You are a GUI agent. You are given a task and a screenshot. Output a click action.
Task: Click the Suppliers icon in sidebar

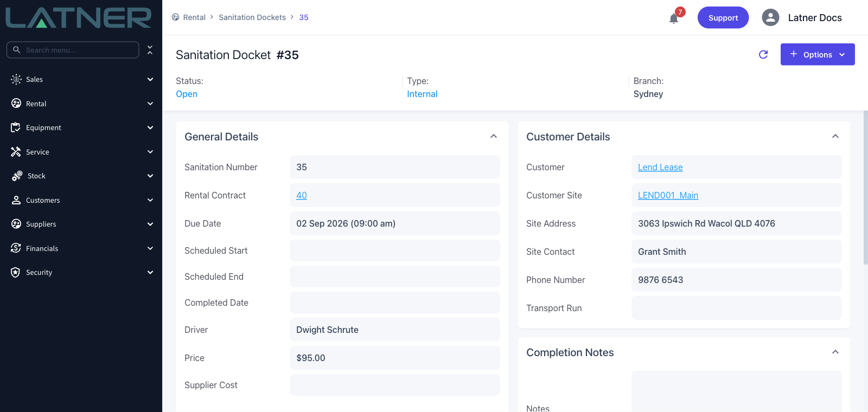tap(16, 224)
